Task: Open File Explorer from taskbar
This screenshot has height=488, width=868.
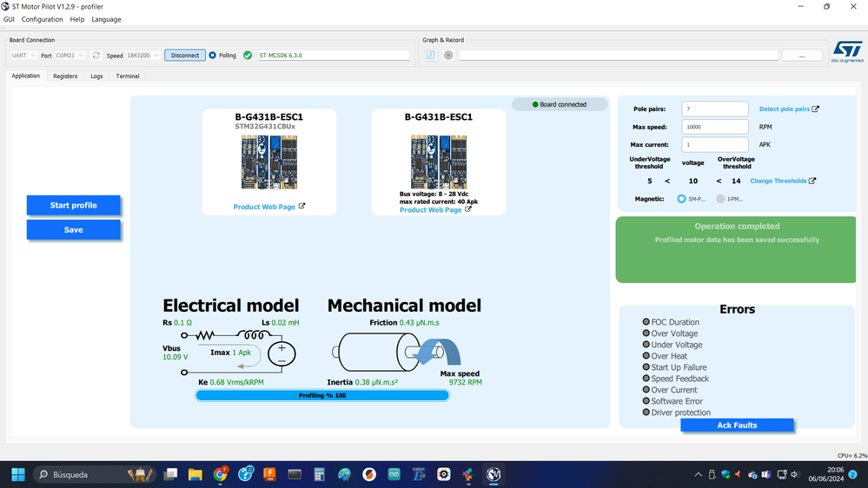Action: [x=195, y=474]
